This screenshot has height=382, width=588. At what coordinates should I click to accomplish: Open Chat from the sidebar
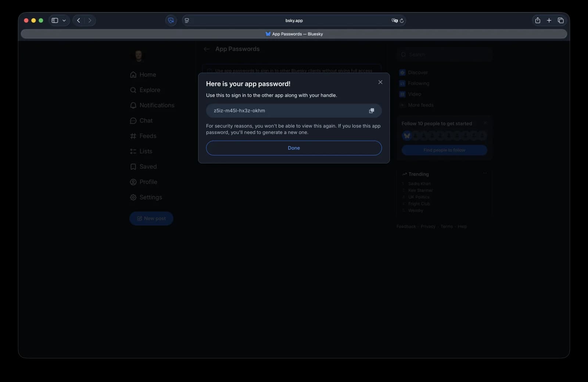tap(146, 120)
